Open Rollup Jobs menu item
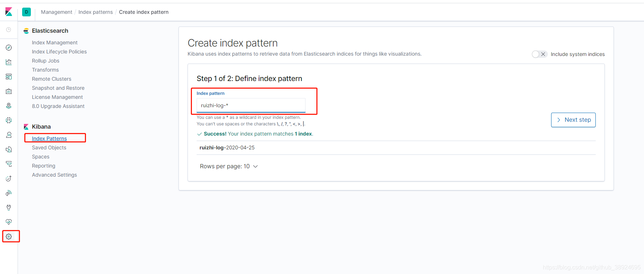Image resolution: width=644 pixels, height=274 pixels. [x=46, y=61]
